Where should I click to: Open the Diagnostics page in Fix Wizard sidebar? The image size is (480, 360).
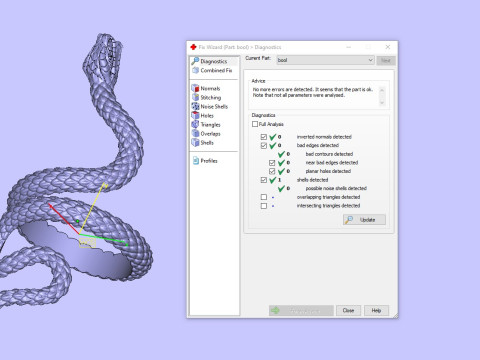tap(214, 61)
